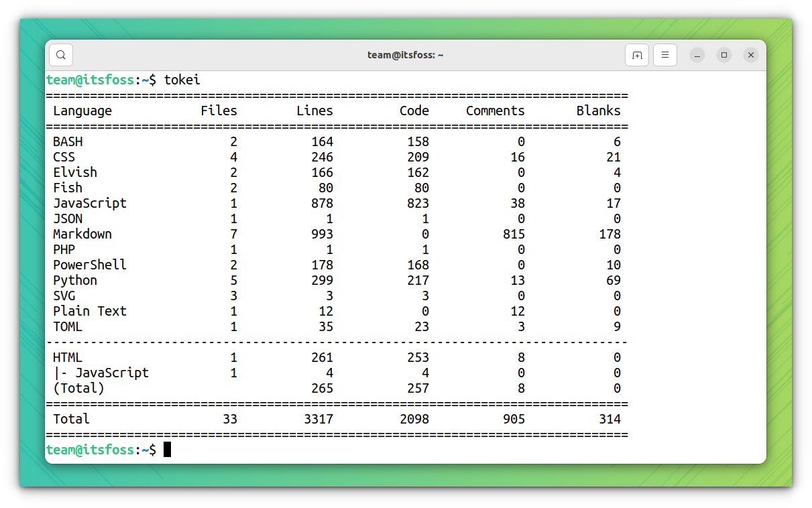Click the Blanks column header

598,110
